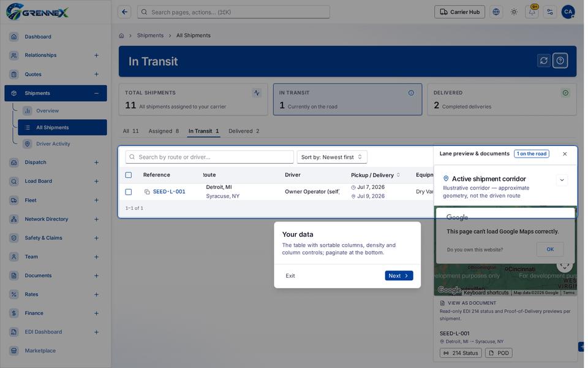Expand the Dispatch sidebar menu
Screen dimensions: 588x368
coord(96,163)
